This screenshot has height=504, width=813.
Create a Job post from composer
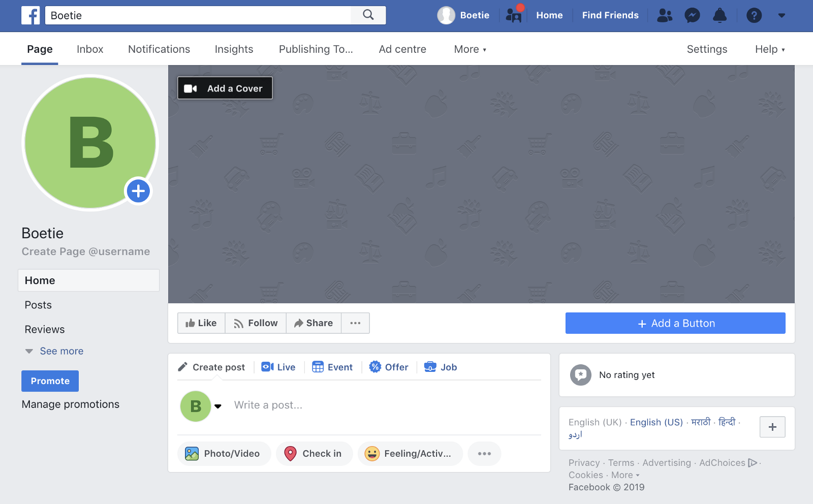point(441,367)
